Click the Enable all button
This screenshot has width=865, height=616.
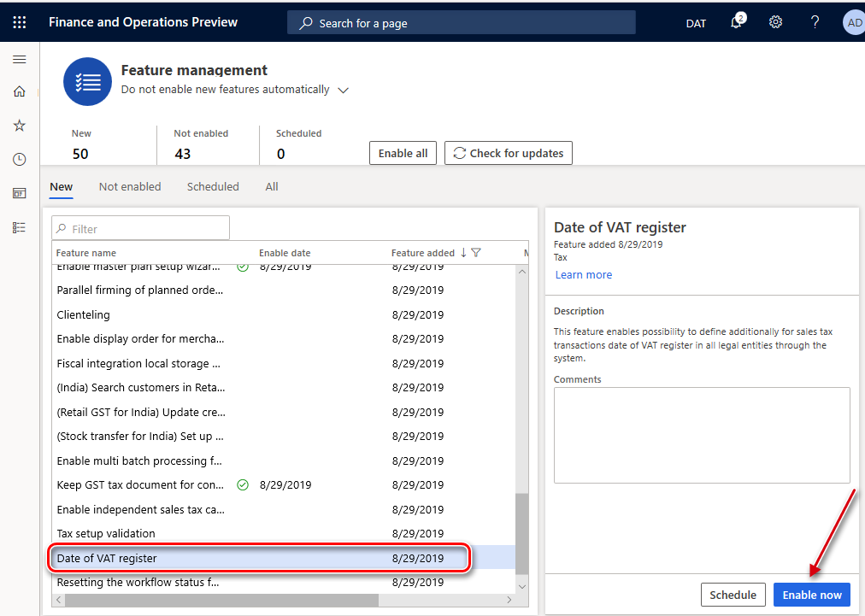click(x=403, y=153)
